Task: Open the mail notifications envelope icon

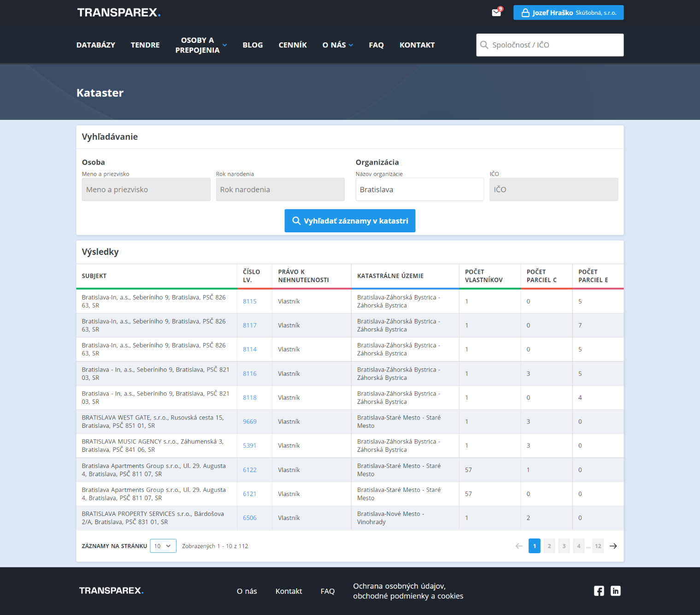Action: pyautogui.click(x=496, y=12)
